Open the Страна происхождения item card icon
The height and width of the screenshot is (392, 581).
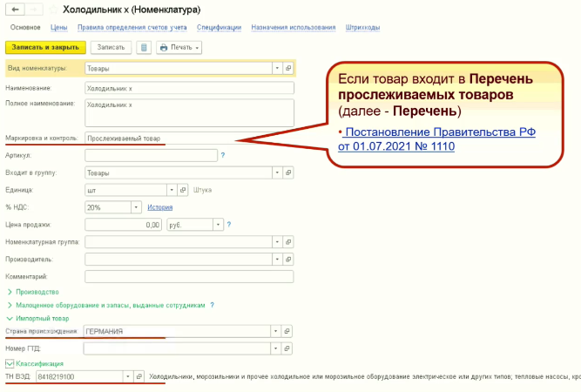(x=288, y=332)
